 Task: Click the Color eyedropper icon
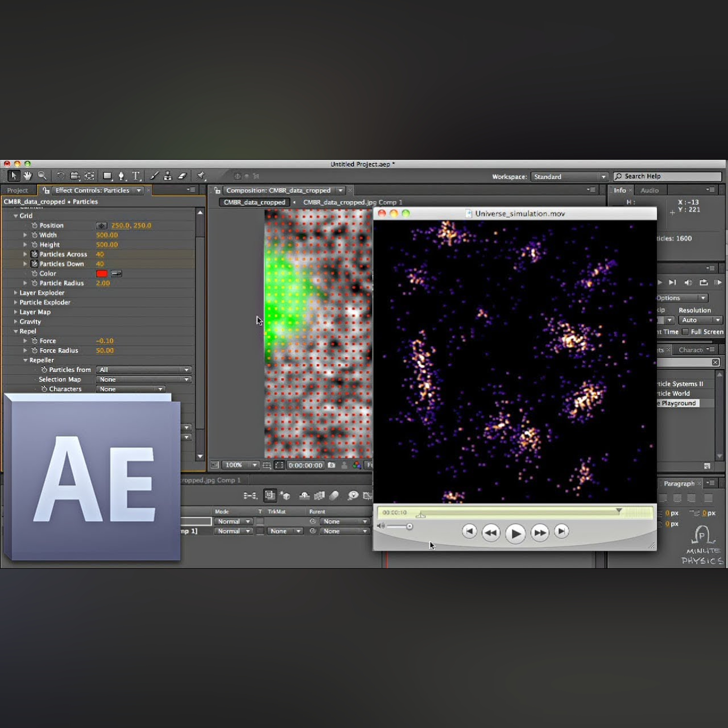click(116, 273)
